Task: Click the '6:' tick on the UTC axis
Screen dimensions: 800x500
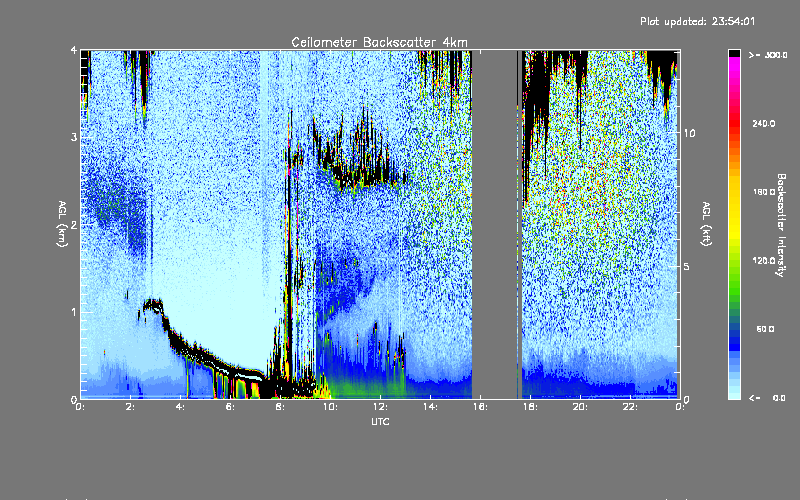Action: click(231, 407)
